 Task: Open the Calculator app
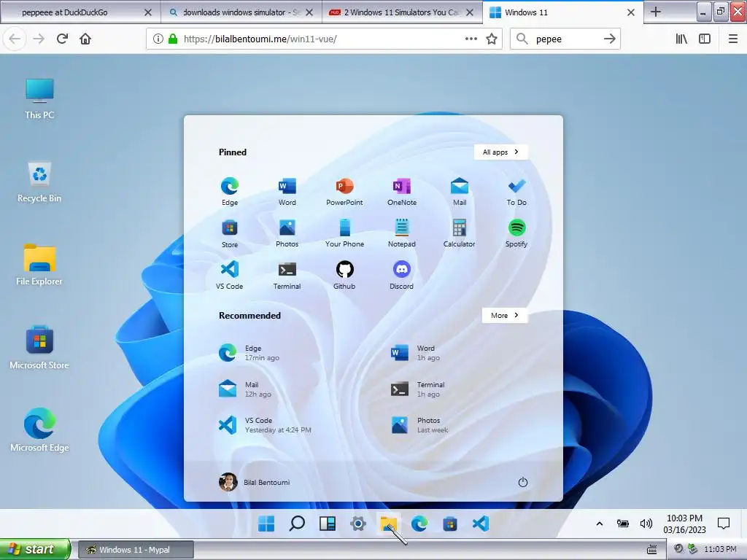coord(460,233)
